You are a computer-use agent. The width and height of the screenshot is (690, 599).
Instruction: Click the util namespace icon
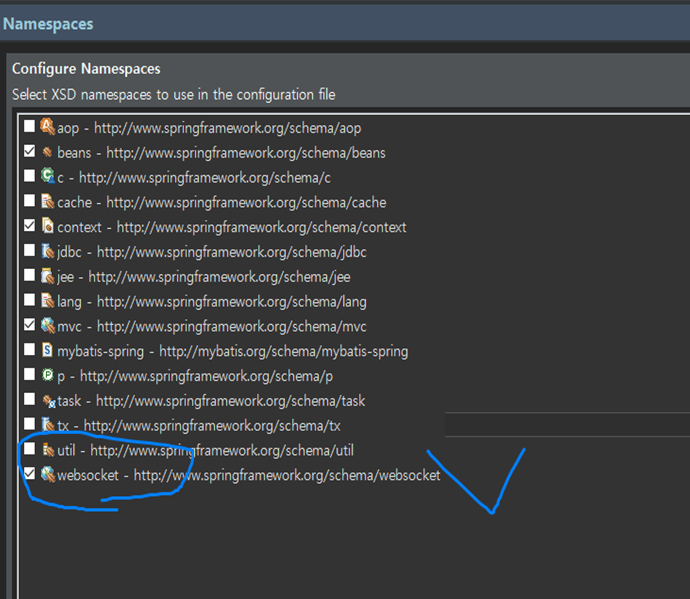(48, 449)
